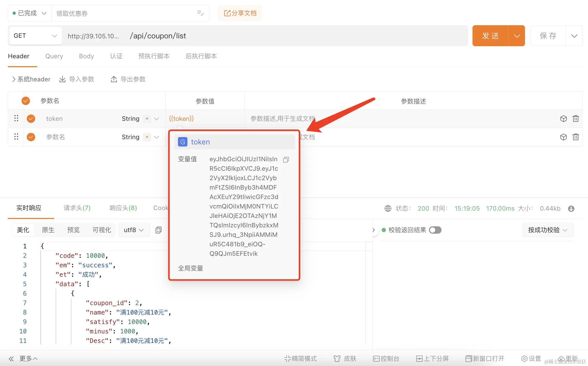Switch to the Query tab
Viewport: 588px width, 366px height.
[x=54, y=56]
